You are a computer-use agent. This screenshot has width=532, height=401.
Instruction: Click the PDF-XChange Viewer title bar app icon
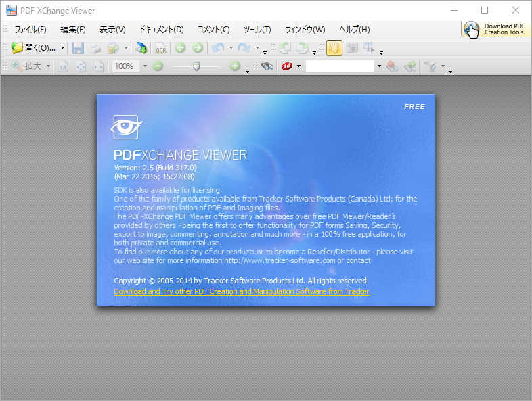tap(12, 11)
